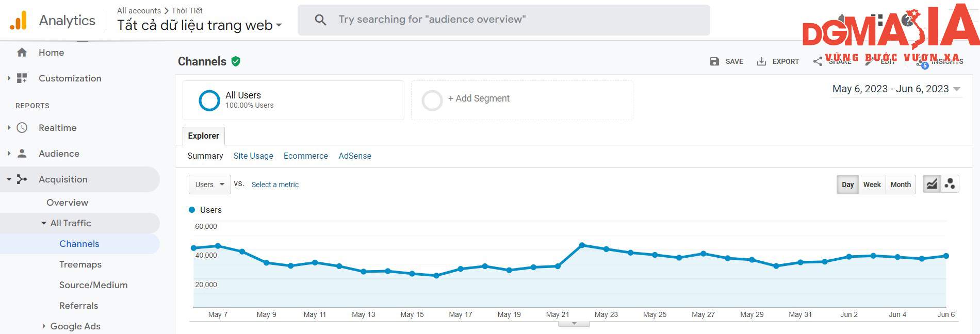Click the EXPORT button label
The image size is (980, 334).
(786, 61)
